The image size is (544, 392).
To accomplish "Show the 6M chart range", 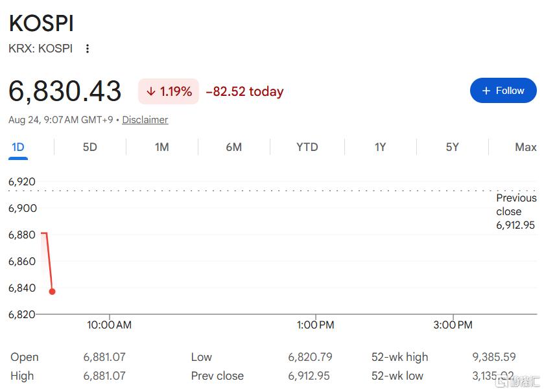I will pyautogui.click(x=234, y=147).
